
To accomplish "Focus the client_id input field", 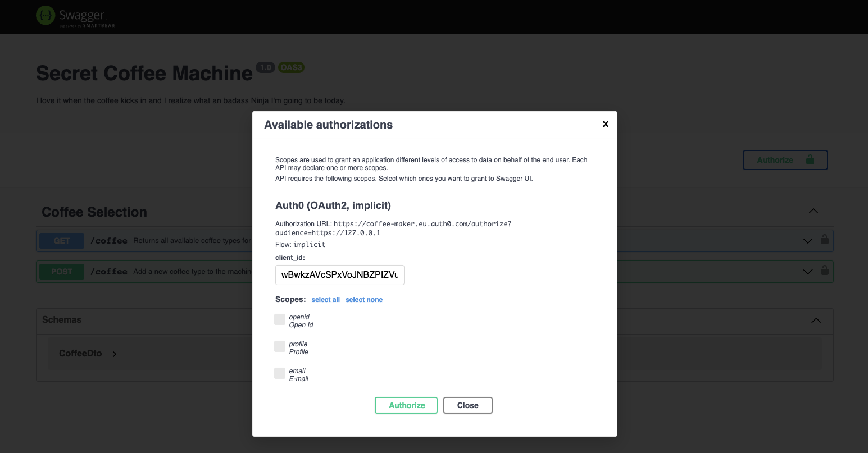I will (340, 275).
